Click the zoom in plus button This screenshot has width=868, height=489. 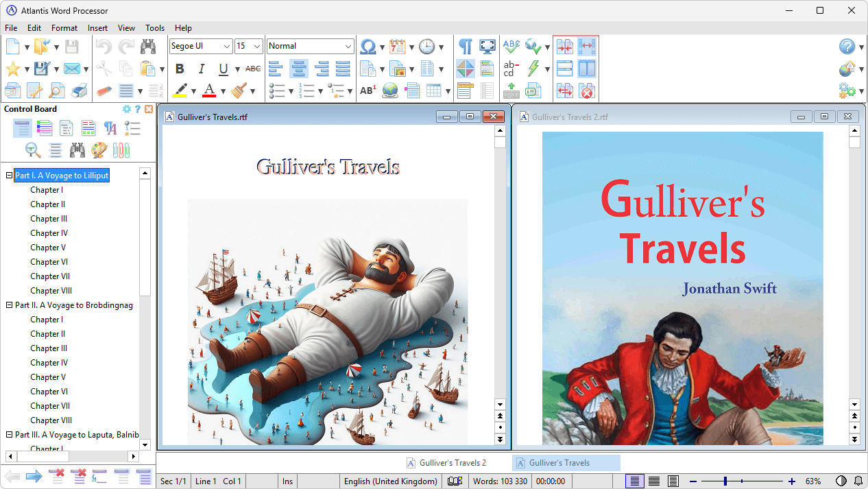792,481
